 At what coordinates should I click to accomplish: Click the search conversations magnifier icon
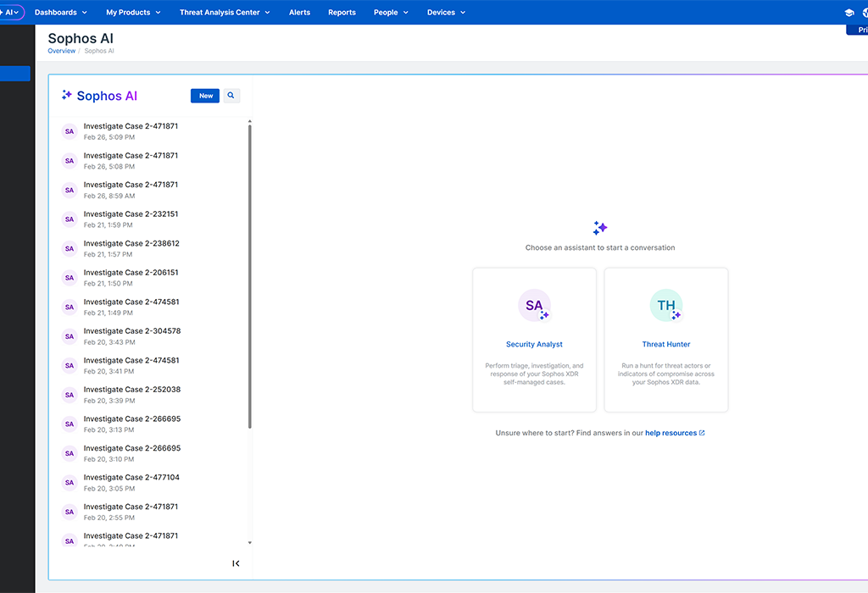tap(231, 96)
